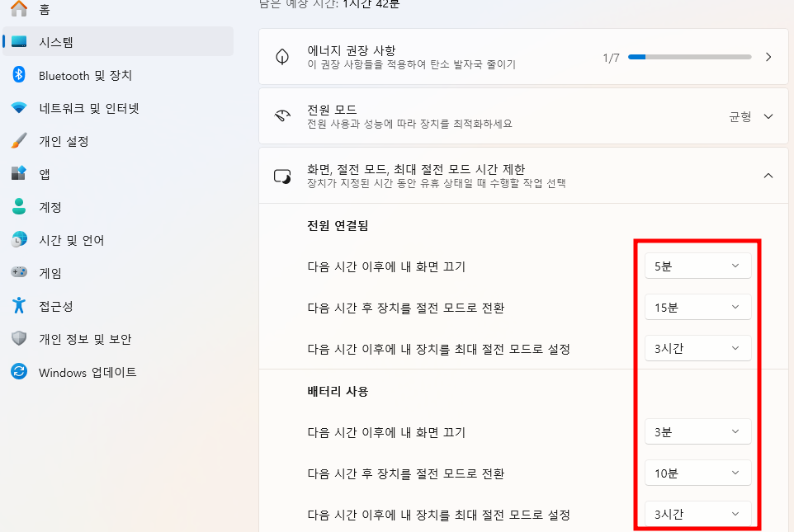Open Windows 업데이트 page
This screenshot has height=532, width=794.
87,372
